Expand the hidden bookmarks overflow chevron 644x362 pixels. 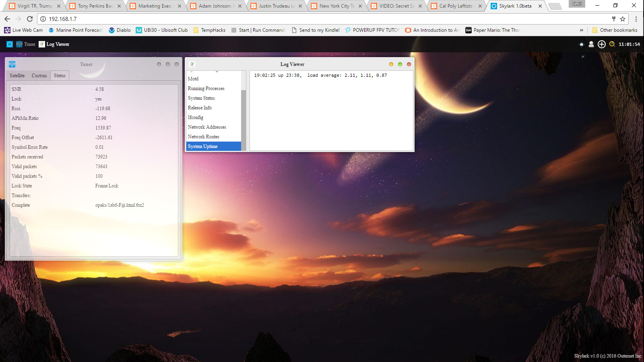tap(581, 30)
